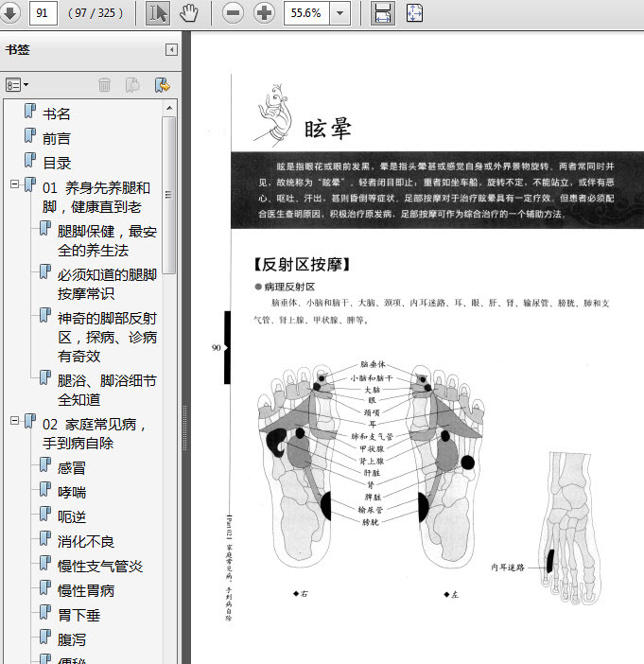
Task: Open the zoom level dropdown arrow
Action: click(x=339, y=13)
